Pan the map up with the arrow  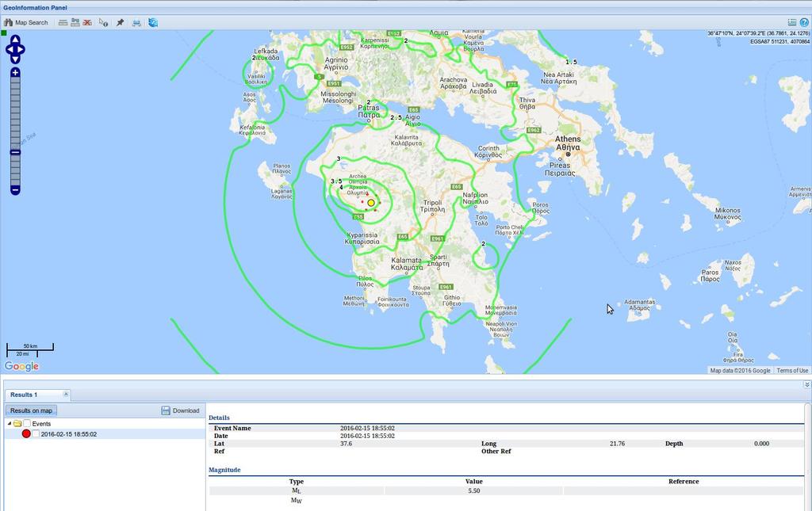[15, 40]
